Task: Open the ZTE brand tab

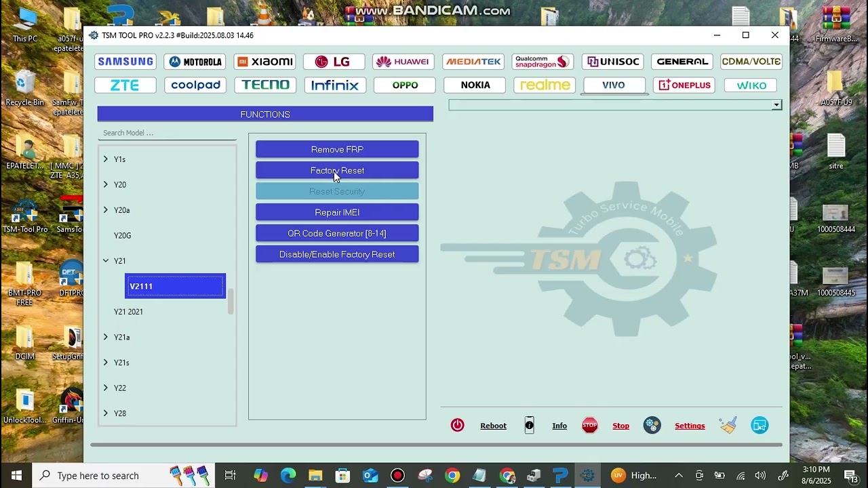Action: (125, 85)
